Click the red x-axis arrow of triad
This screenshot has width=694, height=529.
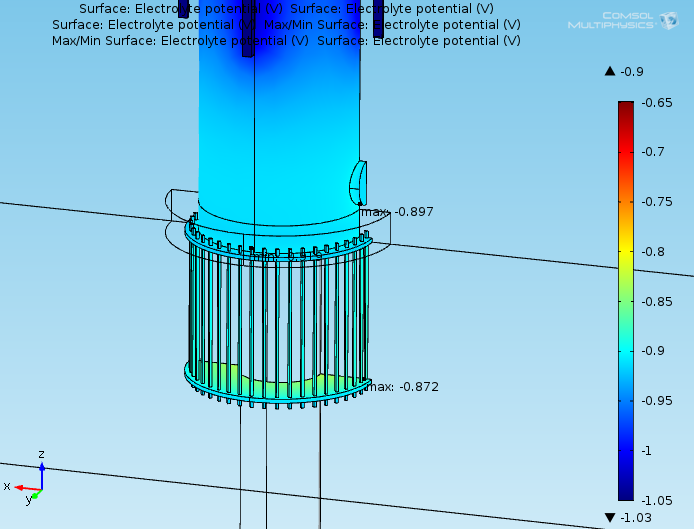click(20, 487)
